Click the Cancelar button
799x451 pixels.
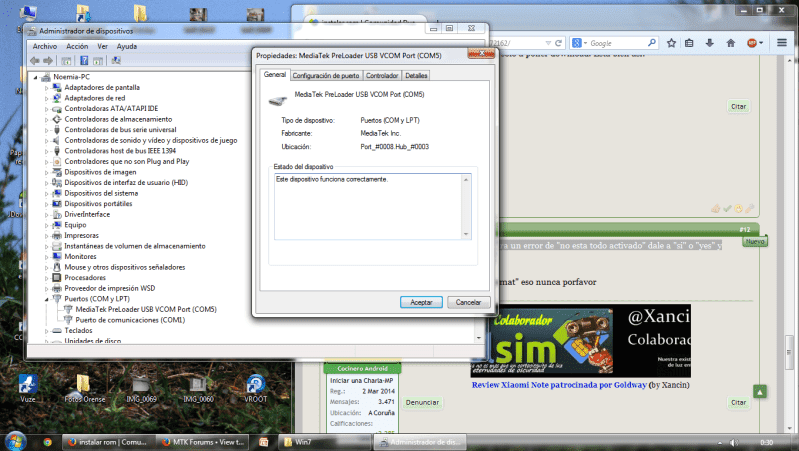click(468, 302)
